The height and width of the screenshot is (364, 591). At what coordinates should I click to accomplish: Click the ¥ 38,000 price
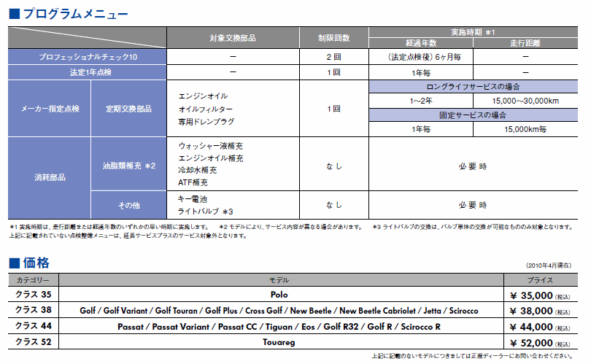coord(540,311)
